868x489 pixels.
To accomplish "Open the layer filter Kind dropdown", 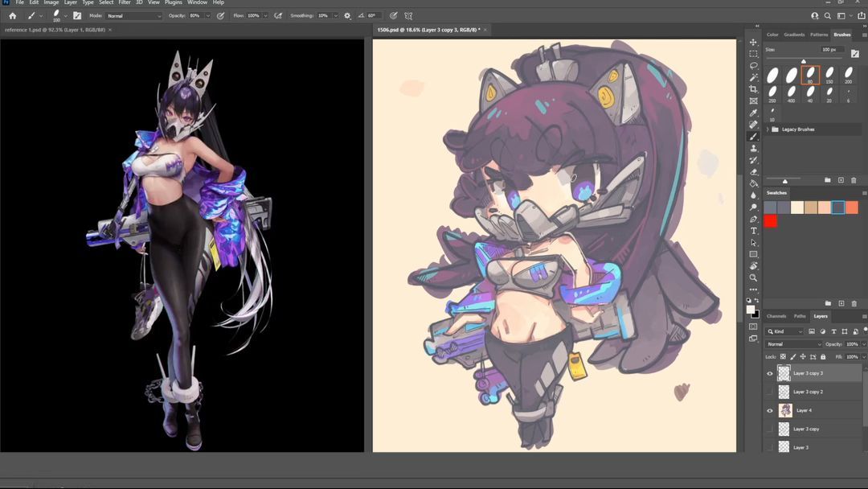I will tap(785, 331).
